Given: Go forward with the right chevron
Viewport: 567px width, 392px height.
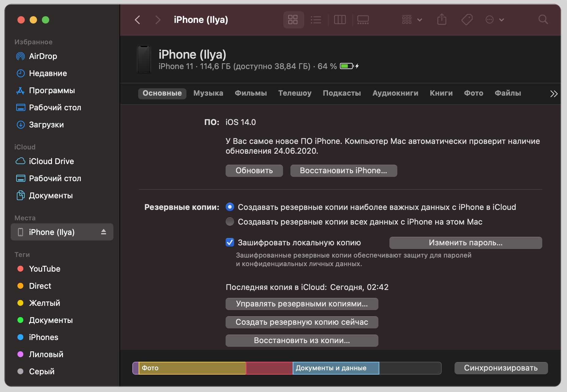Looking at the screenshot, I should point(158,20).
